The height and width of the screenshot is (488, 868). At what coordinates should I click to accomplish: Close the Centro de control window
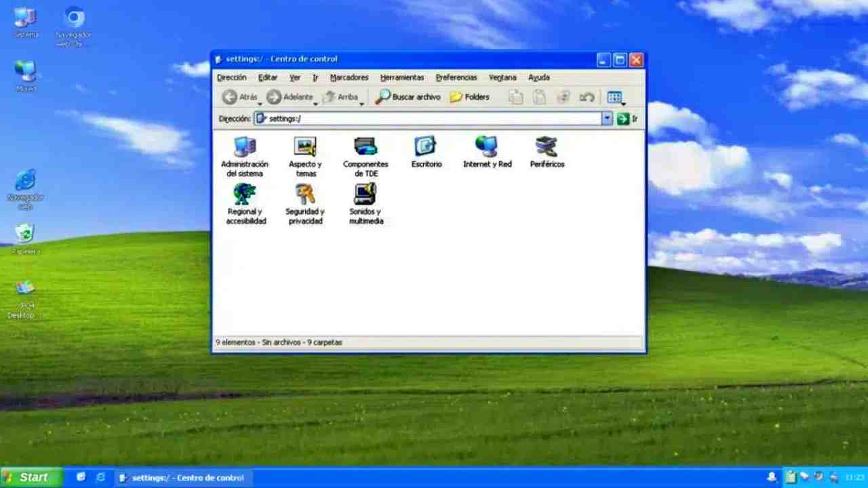click(636, 60)
